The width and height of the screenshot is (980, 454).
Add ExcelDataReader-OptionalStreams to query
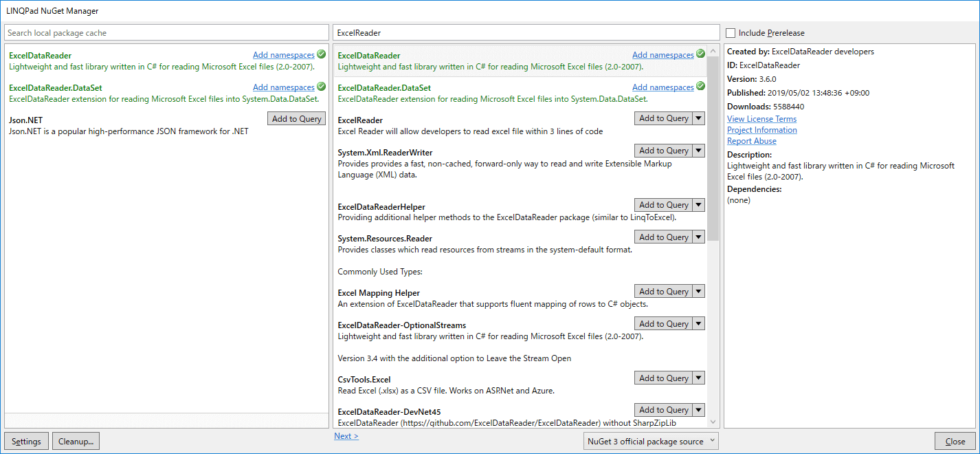point(663,324)
